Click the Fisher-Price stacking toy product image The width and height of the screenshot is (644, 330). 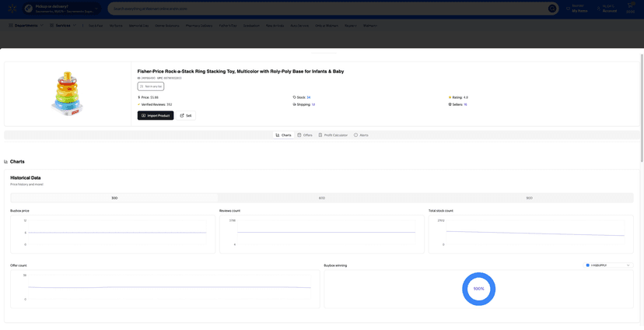pyautogui.click(x=67, y=93)
